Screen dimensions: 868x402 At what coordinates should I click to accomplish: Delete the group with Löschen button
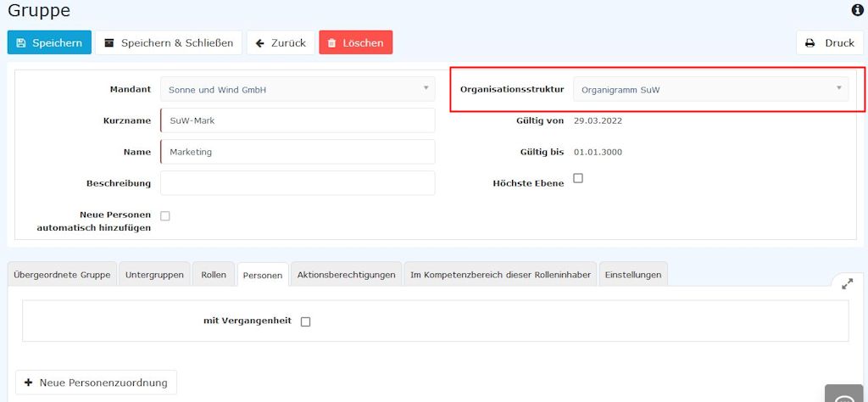(355, 42)
